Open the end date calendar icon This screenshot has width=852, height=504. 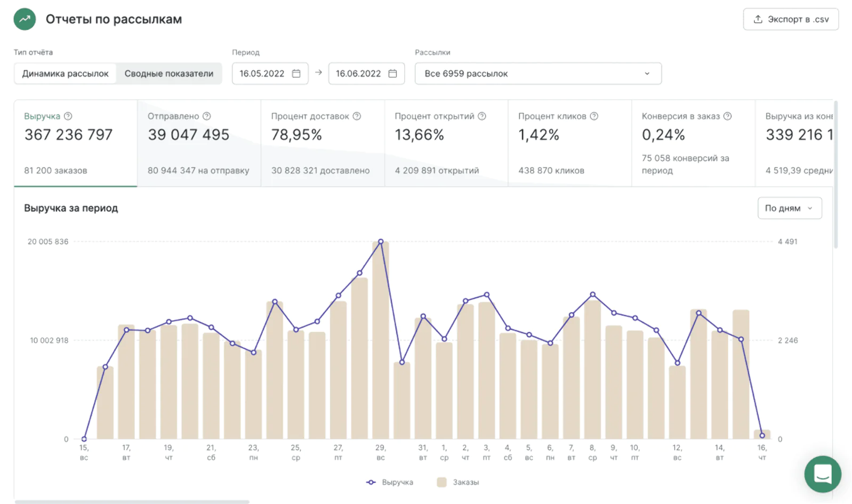coord(393,74)
